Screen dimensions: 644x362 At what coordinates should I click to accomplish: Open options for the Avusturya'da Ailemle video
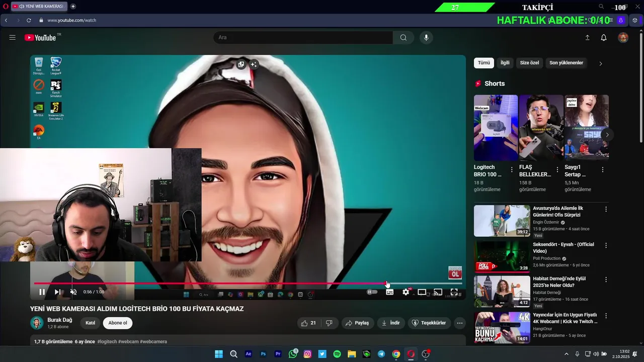coord(606,209)
